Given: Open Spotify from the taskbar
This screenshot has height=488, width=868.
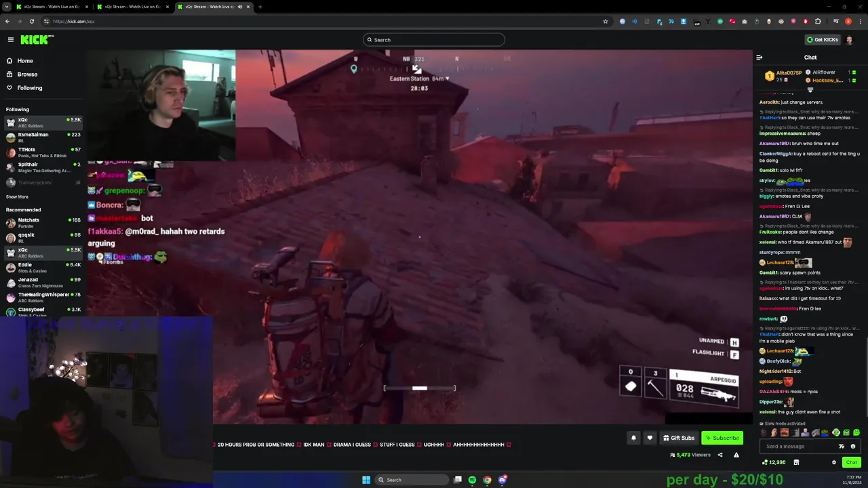Looking at the screenshot, I should 472,480.
